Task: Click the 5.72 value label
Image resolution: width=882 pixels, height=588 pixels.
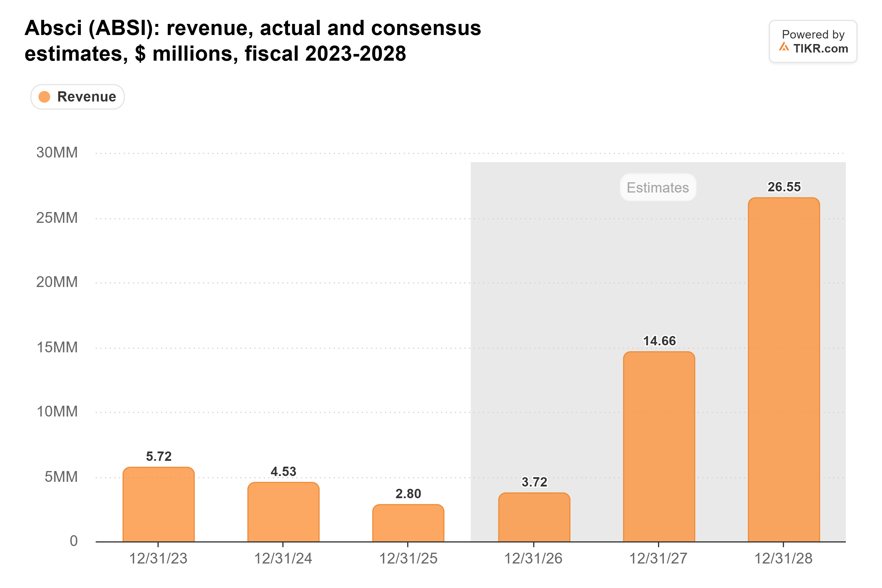Action: pyautogui.click(x=159, y=456)
